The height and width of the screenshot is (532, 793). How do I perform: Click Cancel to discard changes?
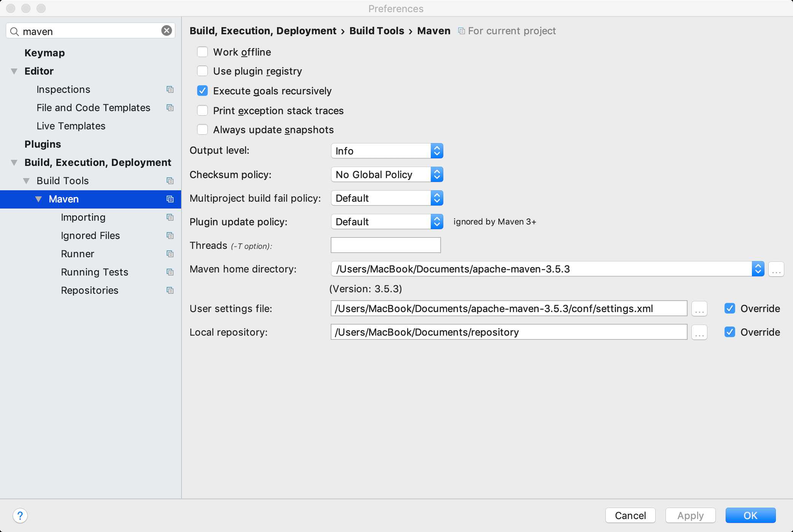pos(631,516)
